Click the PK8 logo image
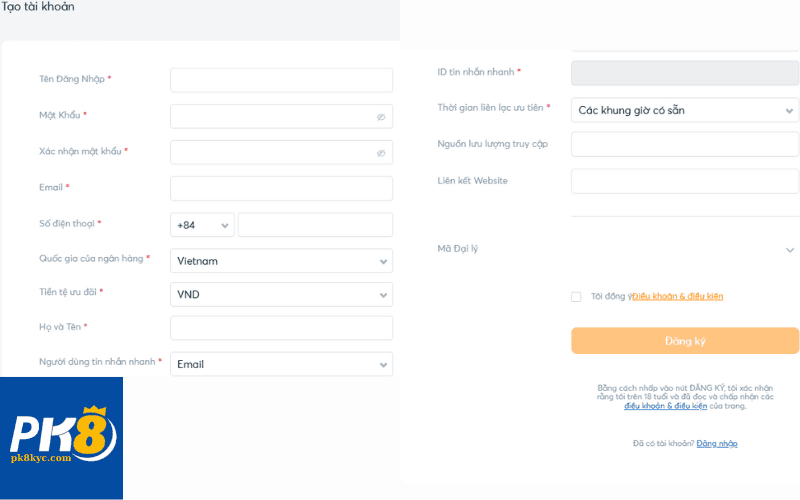This screenshot has height=500, width=800. point(62,438)
